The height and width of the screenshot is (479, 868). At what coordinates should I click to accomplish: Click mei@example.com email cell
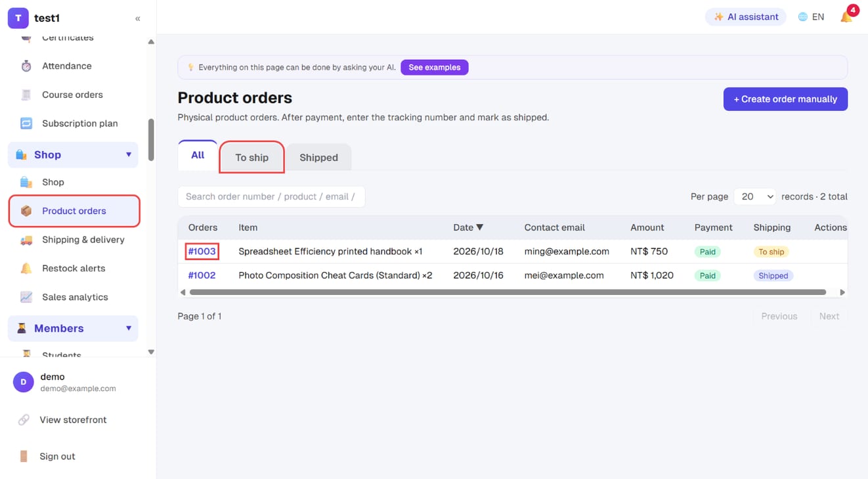click(564, 275)
